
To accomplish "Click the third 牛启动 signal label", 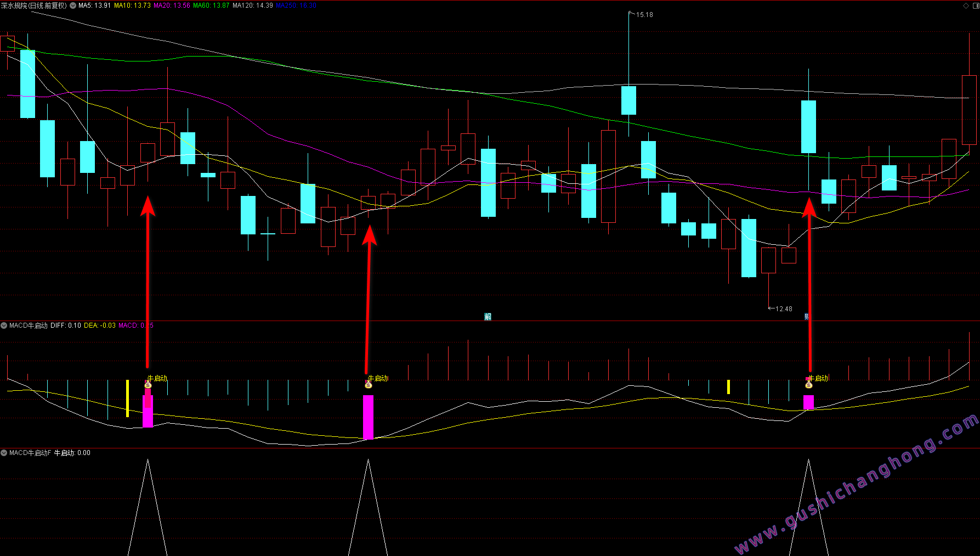I will (x=818, y=378).
